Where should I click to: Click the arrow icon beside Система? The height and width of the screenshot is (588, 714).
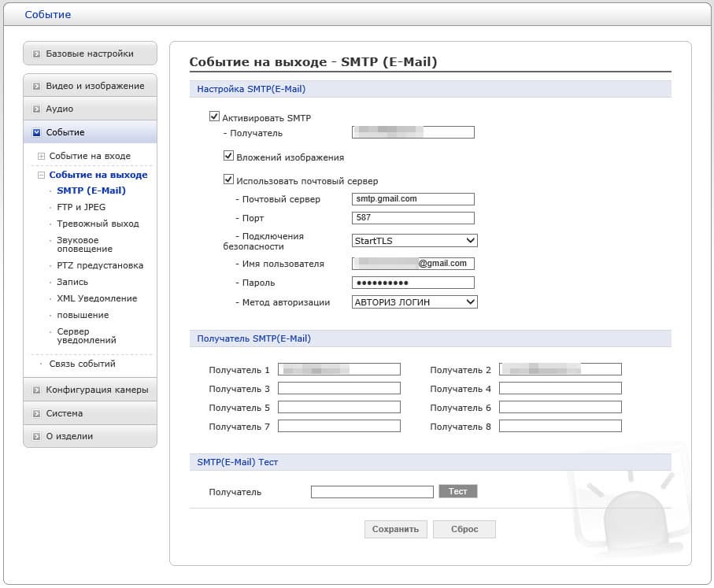click(37, 413)
